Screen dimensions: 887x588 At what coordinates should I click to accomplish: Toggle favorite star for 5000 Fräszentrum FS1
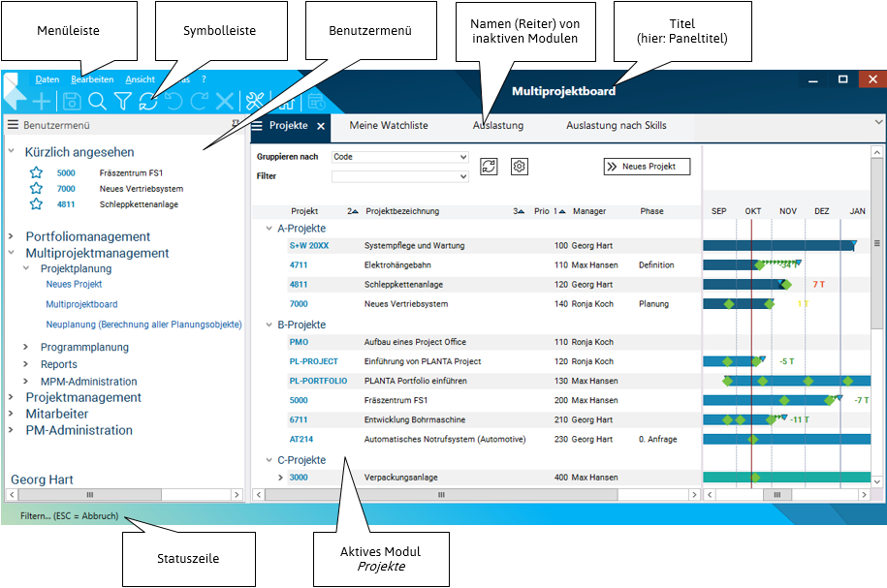pyautogui.click(x=36, y=172)
